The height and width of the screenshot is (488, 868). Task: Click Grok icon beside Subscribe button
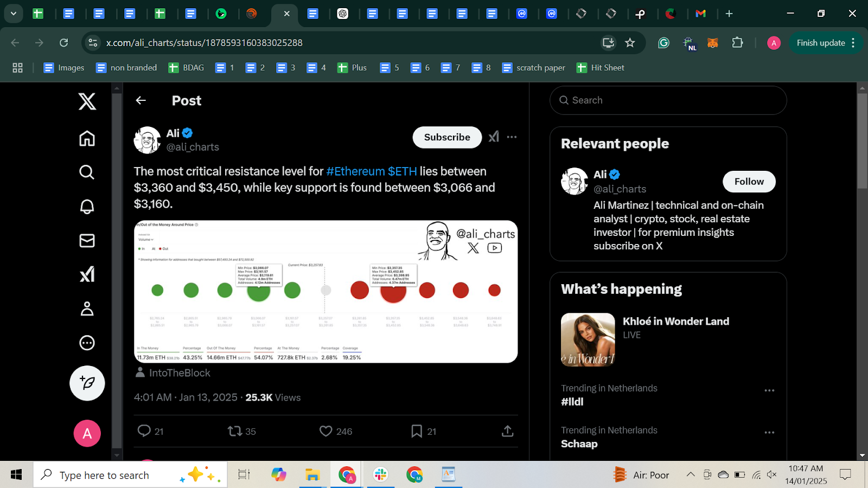[x=494, y=137]
